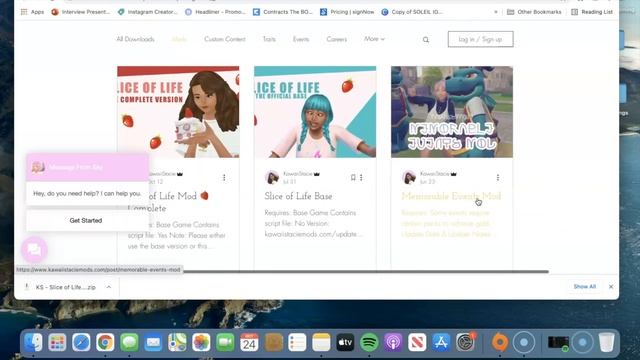Open the Events page

pos(301,39)
